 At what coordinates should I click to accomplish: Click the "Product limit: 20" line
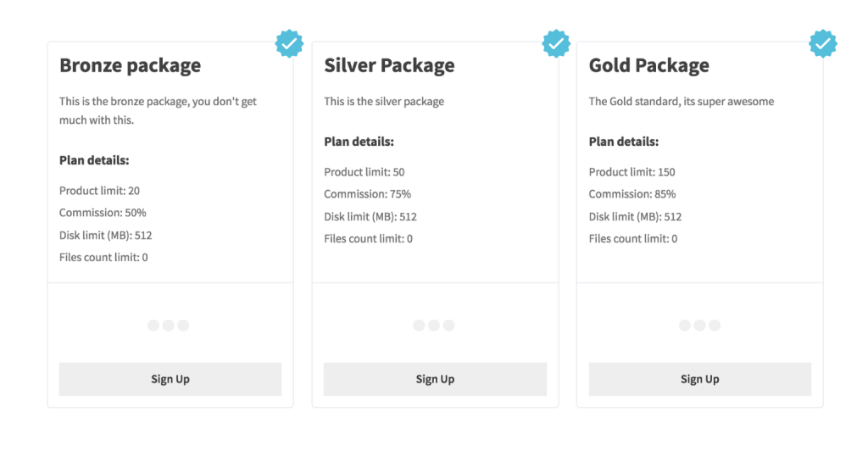99,191
